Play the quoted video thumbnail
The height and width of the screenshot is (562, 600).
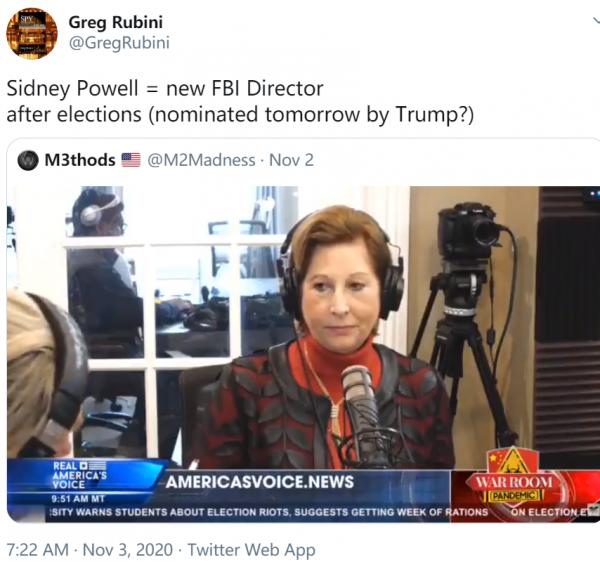[x=303, y=354]
